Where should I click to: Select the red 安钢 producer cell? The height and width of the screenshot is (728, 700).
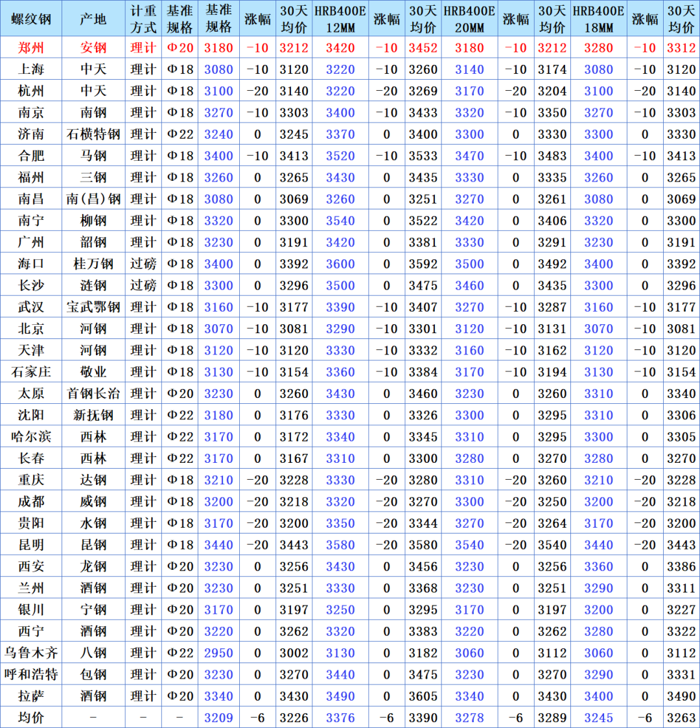(x=93, y=47)
